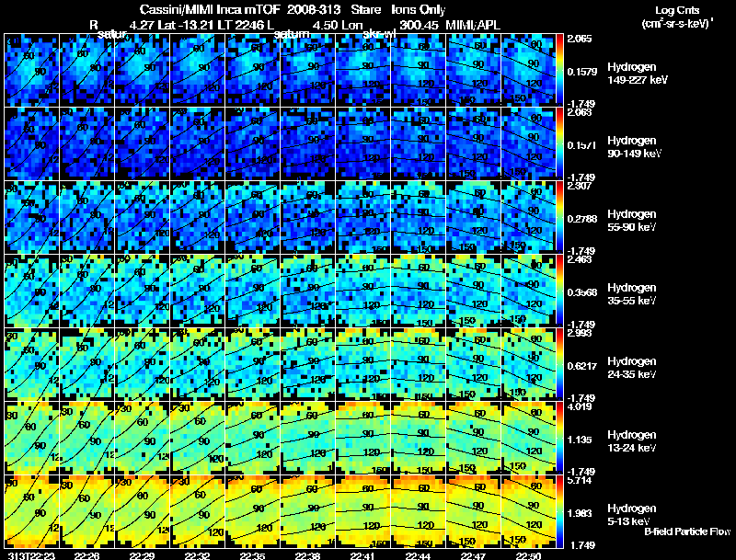The image size is (736, 560).
Task: Click the 'Hydrogen 55-90 keV' row label
Action: click(x=632, y=221)
